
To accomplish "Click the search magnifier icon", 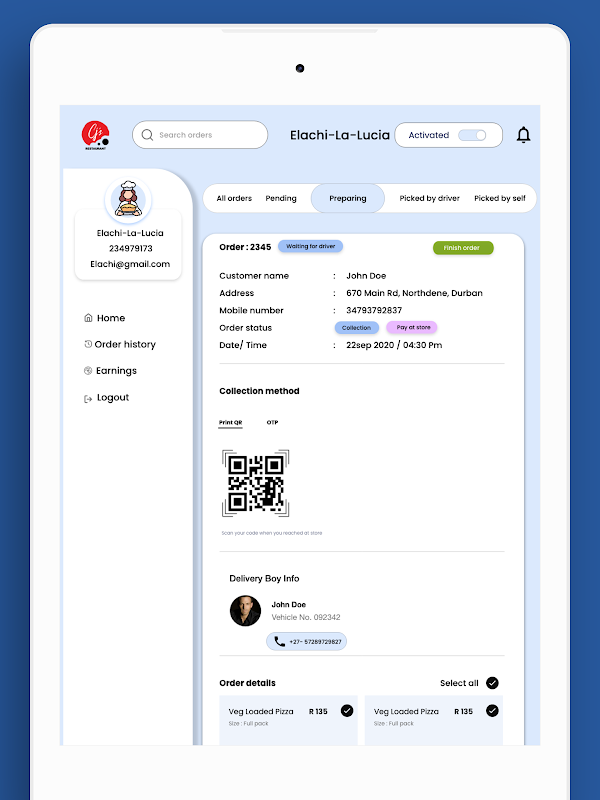I will click(x=147, y=135).
